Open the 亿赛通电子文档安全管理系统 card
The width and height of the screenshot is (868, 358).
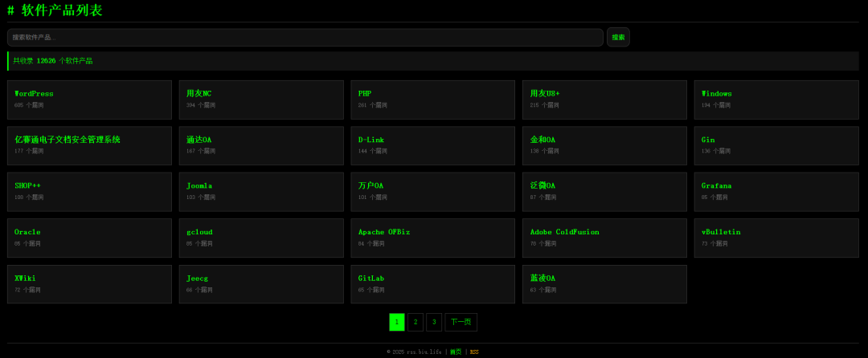pos(90,146)
